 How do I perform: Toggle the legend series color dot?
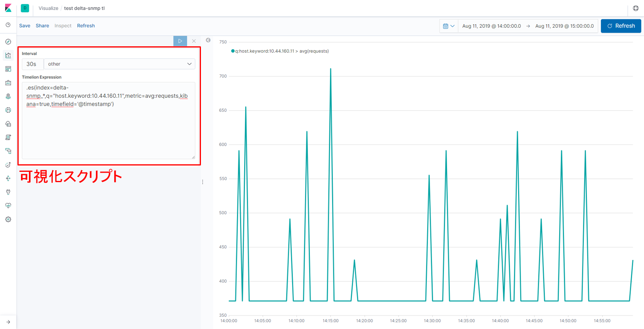[x=233, y=51]
